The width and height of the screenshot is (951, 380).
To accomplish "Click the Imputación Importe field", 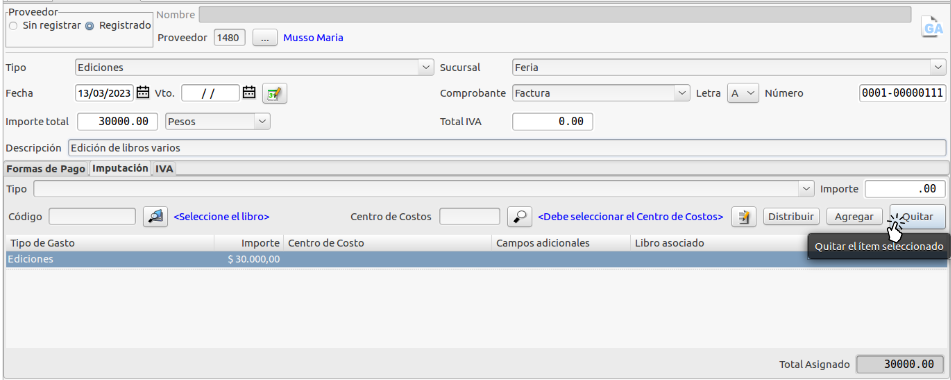I will (x=905, y=189).
